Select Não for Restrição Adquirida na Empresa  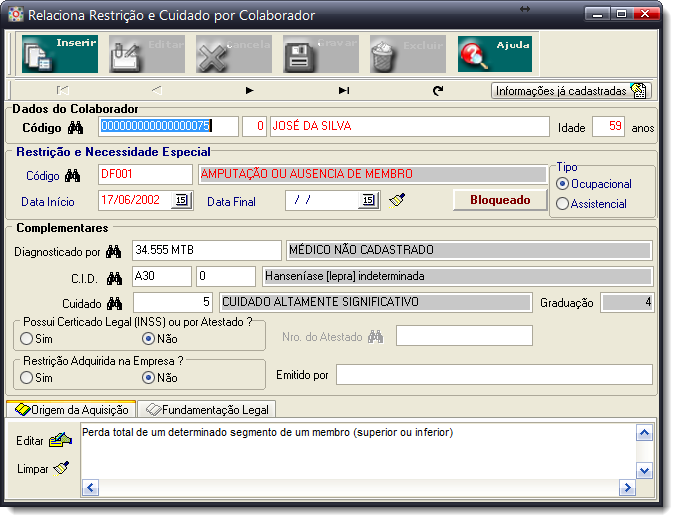(148, 378)
